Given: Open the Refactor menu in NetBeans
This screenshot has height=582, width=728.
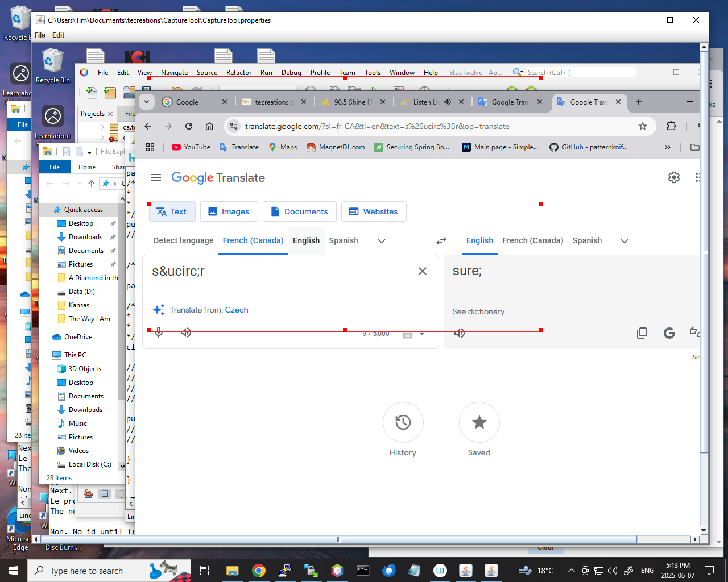Looking at the screenshot, I should tap(238, 72).
